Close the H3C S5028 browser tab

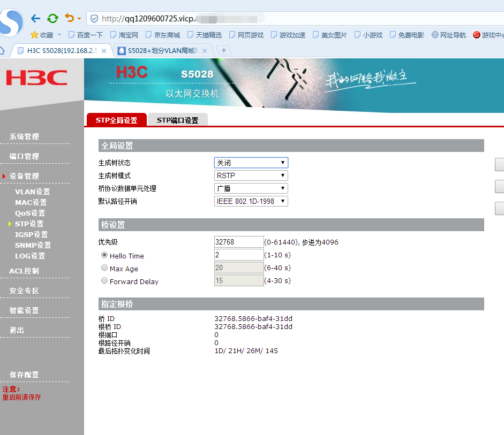click(104, 51)
